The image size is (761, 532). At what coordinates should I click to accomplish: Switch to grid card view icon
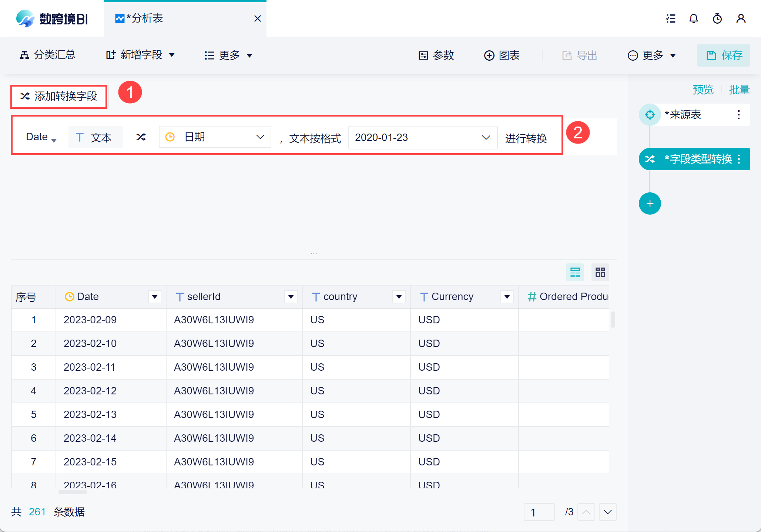coord(600,273)
